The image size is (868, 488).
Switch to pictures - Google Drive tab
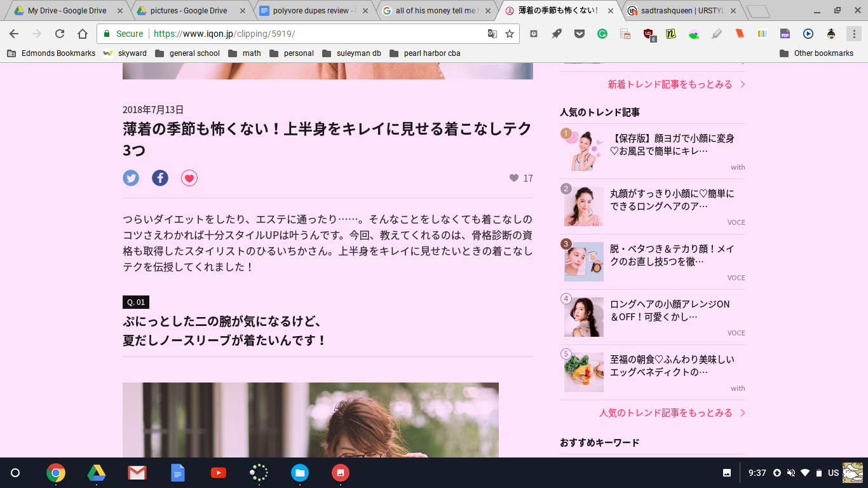[189, 11]
